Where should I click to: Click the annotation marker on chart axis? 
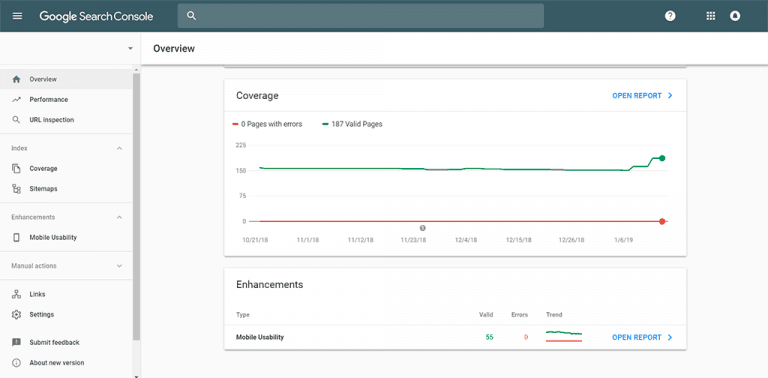[x=423, y=228]
